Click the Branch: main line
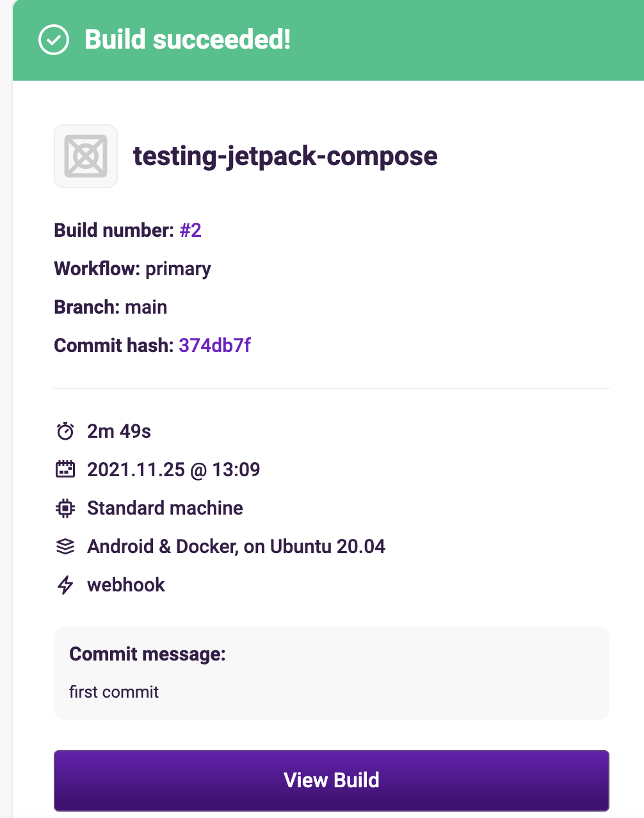Screen dimensions: 644x818 pos(111,307)
